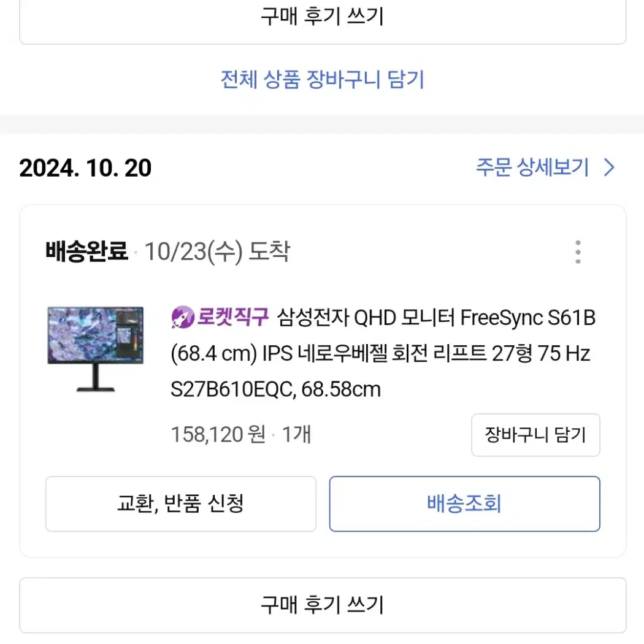Click 전체 상품 장바구니 담기 link
Viewport: 644px width, 644px height.
click(323, 79)
